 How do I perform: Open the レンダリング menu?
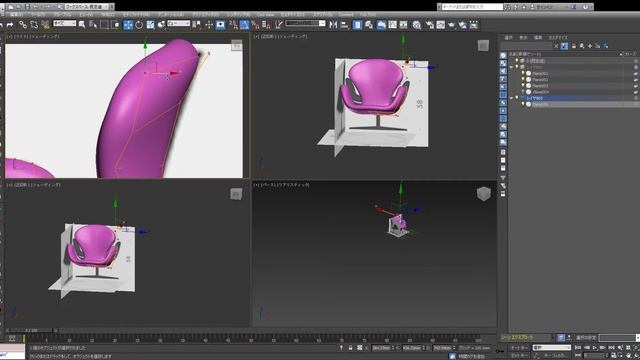(238, 15)
